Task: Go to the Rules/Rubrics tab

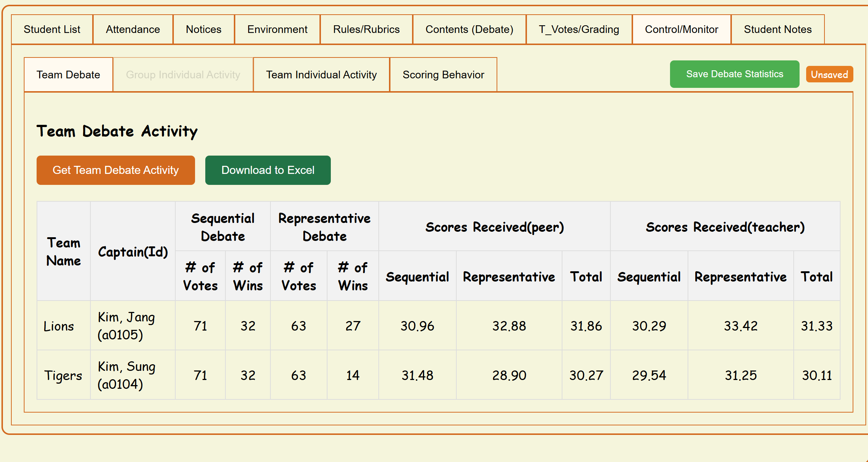Action: click(x=366, y=29)
